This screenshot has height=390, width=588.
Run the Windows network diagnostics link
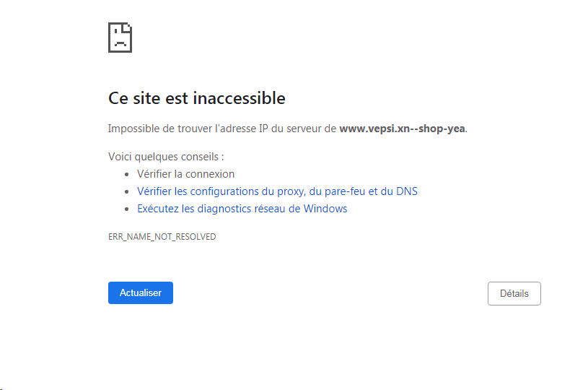click(242, 209)
